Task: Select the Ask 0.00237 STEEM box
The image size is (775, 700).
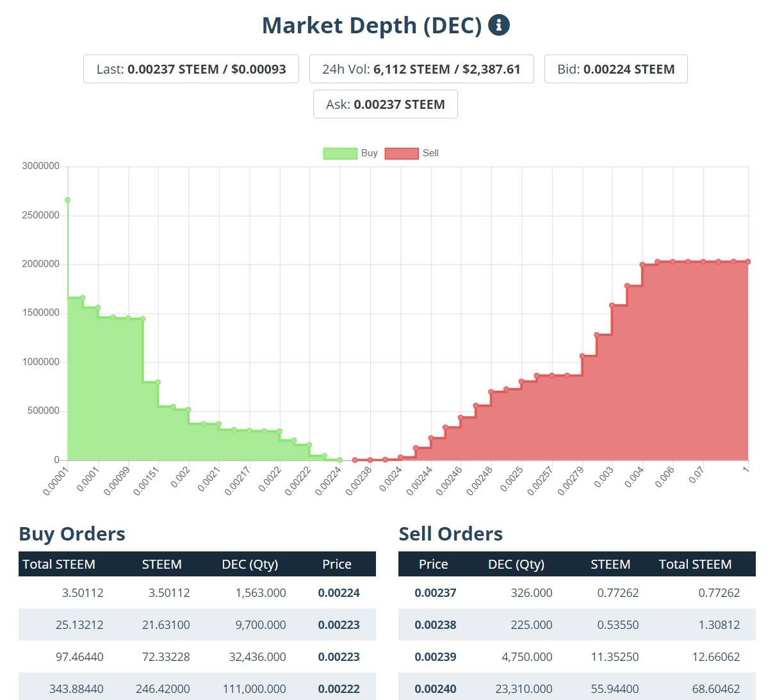Action: (x=385, y=104)
